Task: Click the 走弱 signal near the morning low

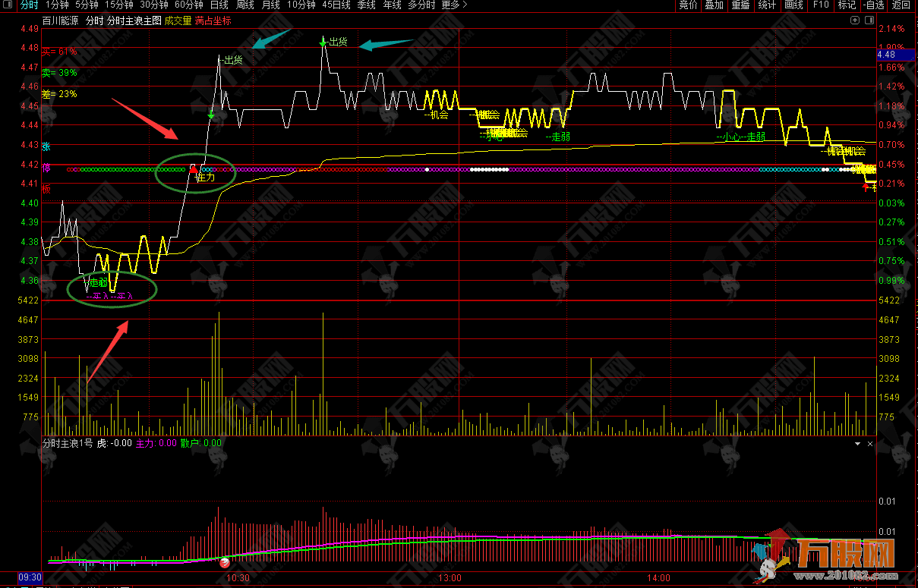Action: click(x=99, y=283)
